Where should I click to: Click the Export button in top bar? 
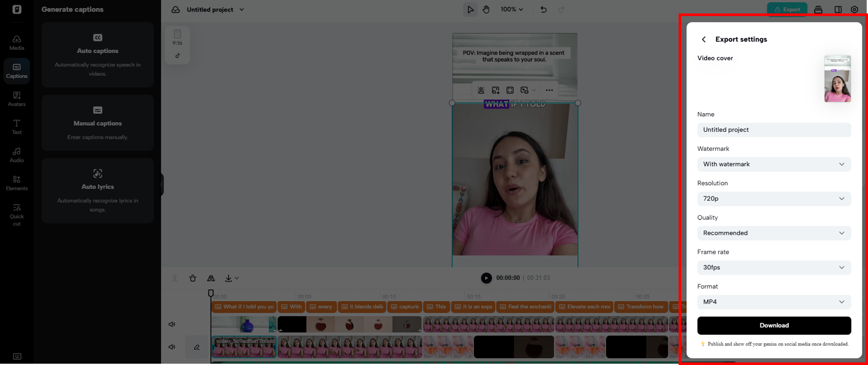point(787,10)
